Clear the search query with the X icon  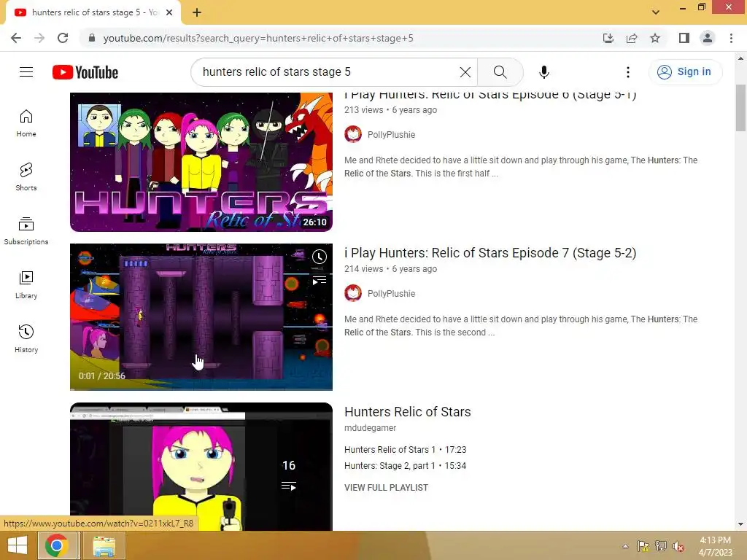click(x=465, y=72)
